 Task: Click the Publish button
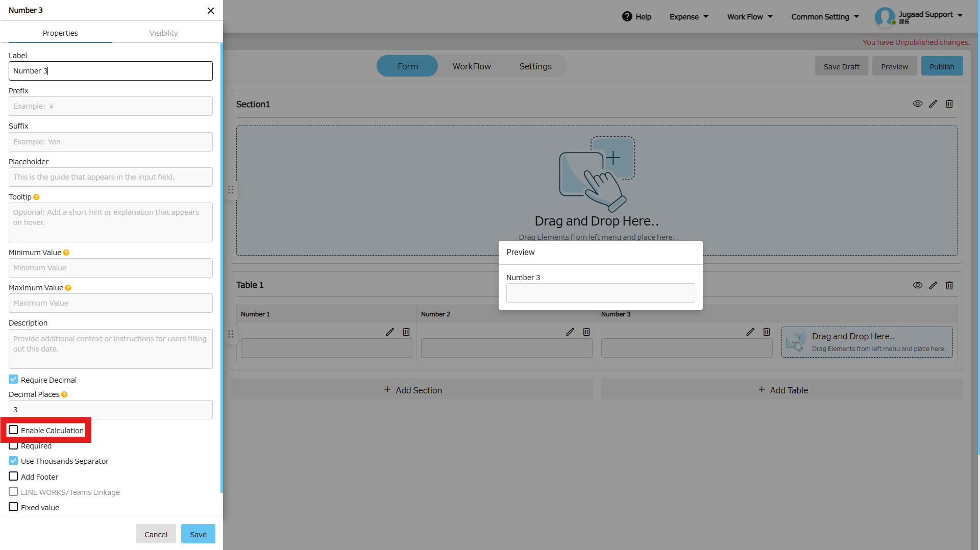tap(942, 66)
